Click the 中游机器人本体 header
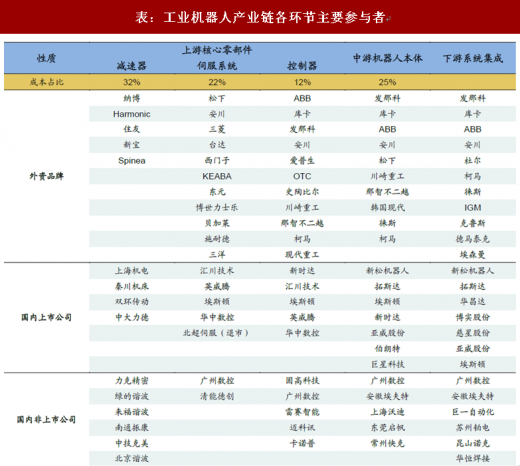The height and width of the screenshot is (466, 520). tap(387, 58)
